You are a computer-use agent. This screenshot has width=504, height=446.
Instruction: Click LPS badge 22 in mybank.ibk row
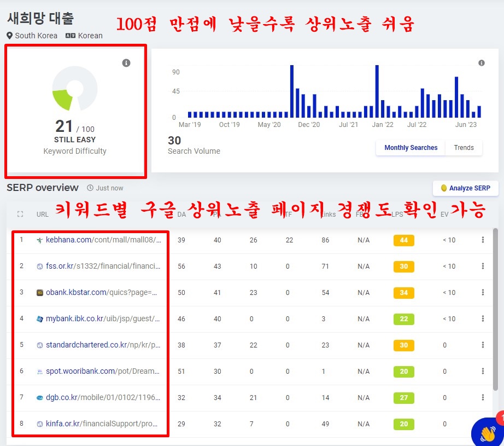click(x=404, y=319)
